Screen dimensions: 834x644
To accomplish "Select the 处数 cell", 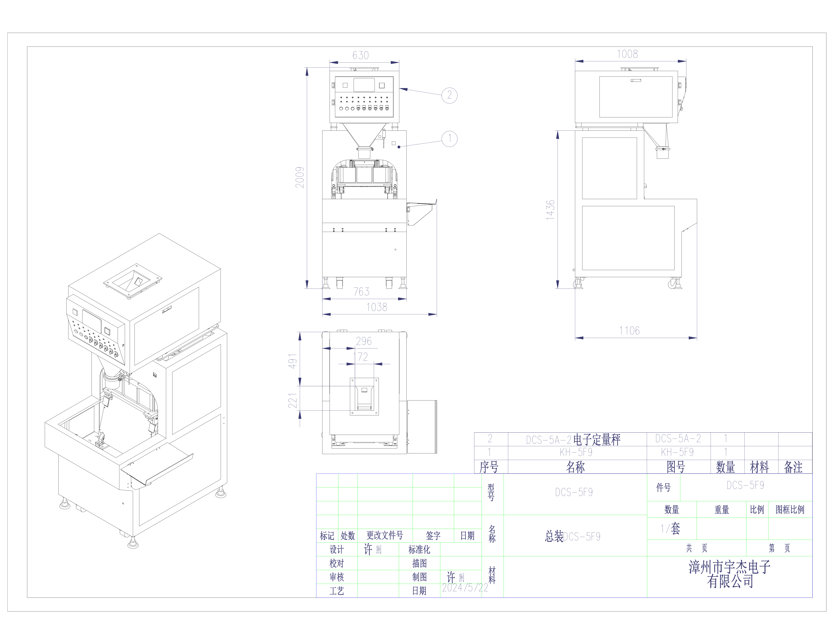I will pyautogui.click(x=348, y=536).
